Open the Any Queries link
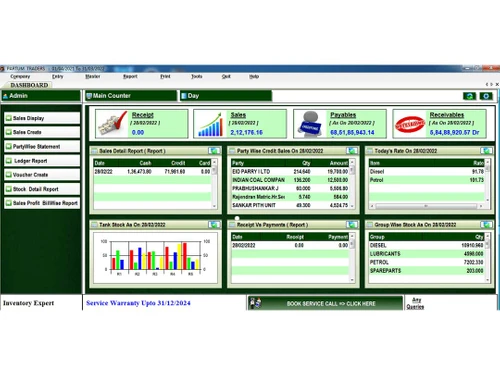 [x=415, y=303]
